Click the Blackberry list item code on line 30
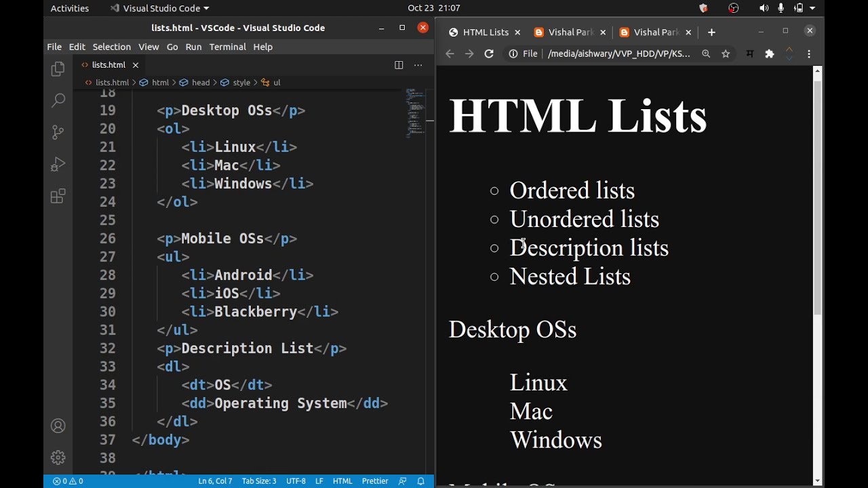868x488 pixels. [260, 312]
